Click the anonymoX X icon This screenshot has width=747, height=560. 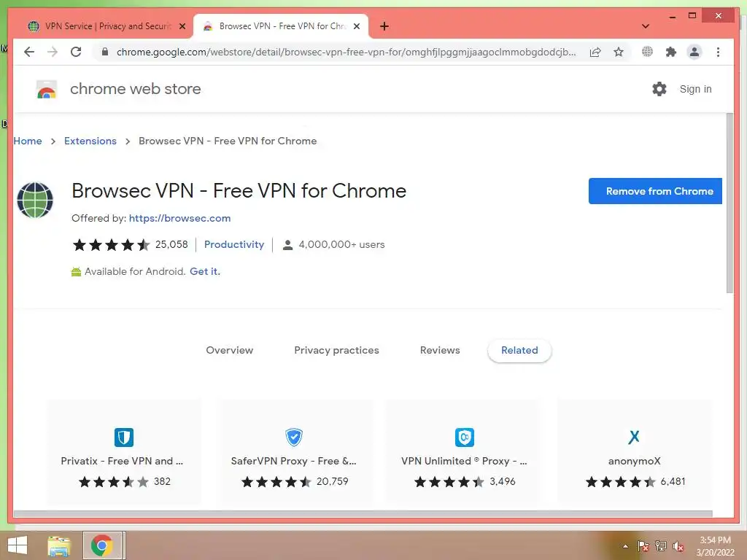(634, 437)
